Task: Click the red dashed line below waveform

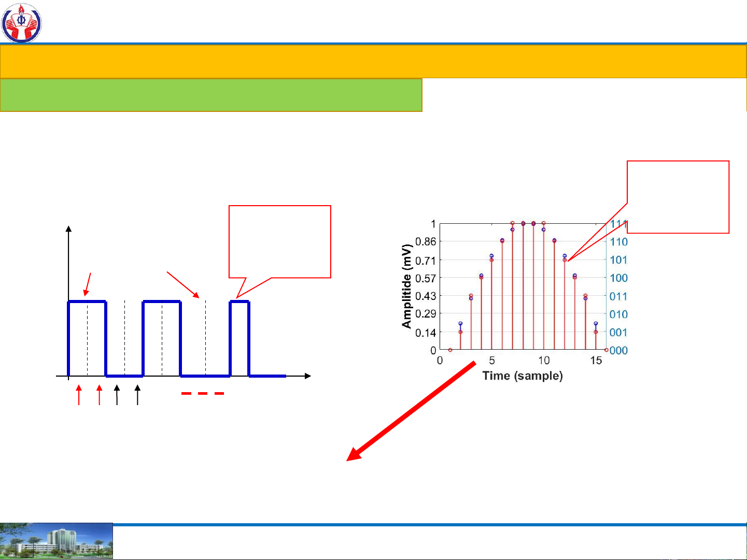Action: click(x=203, y=394)
